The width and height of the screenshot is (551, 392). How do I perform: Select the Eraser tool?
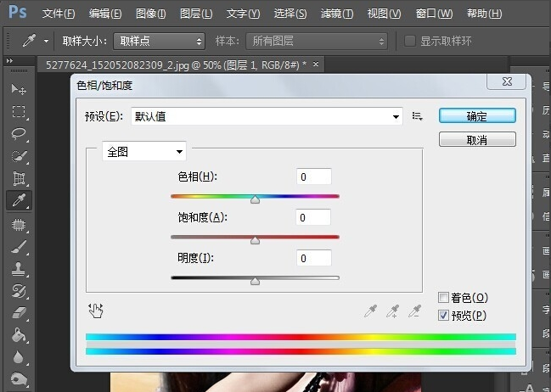point(18,313)
